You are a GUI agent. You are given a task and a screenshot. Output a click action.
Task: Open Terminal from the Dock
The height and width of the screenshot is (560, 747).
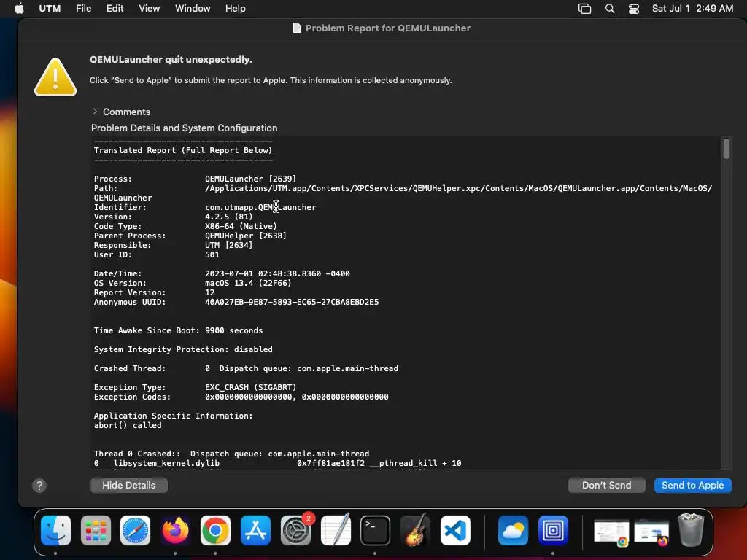tap(375, 530)
